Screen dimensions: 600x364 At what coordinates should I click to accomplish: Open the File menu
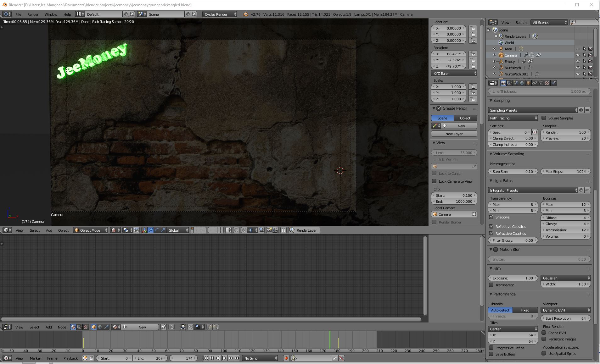coord(18,14)
